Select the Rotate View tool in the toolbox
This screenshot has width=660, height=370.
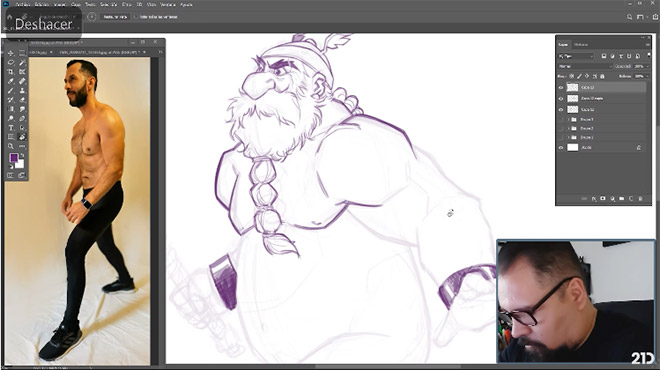tap(22, 137)
